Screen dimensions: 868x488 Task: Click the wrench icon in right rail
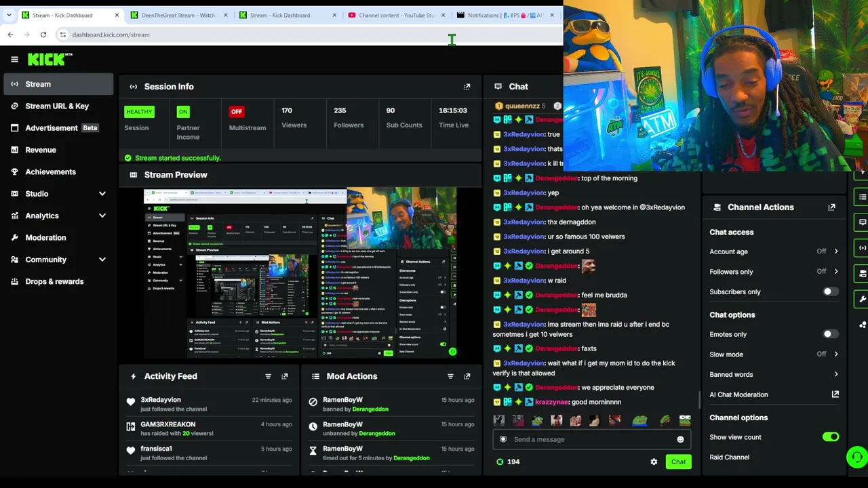pos(863,299)
